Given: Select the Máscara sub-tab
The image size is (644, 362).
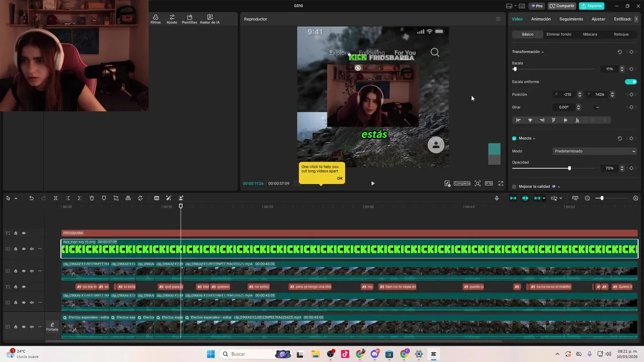Looking at the screenshot, I should click(590, 34).
